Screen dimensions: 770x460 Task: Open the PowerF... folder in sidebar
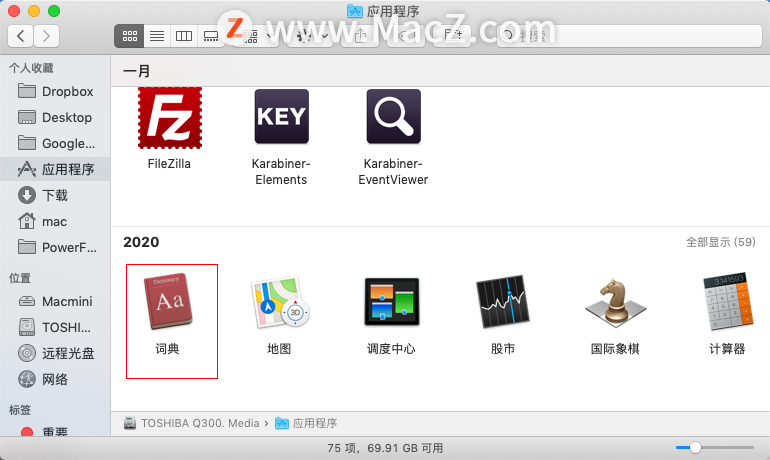(55, 247)
